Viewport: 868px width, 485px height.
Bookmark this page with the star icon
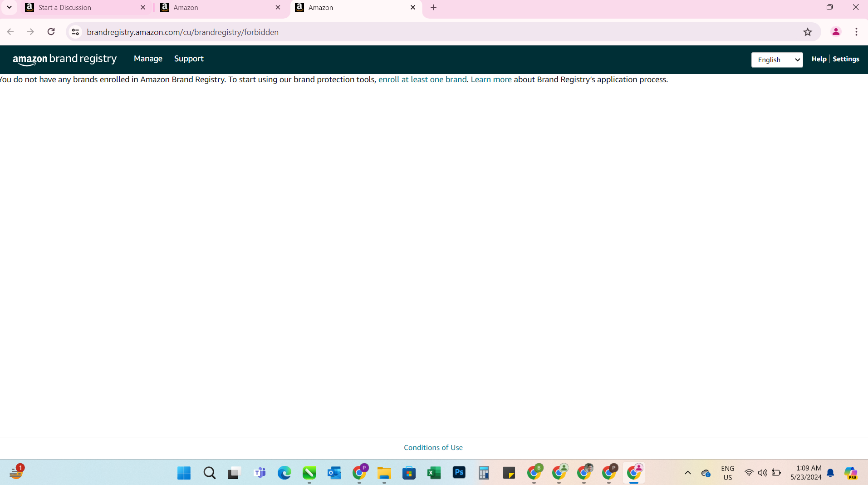[x=807, y=32]
